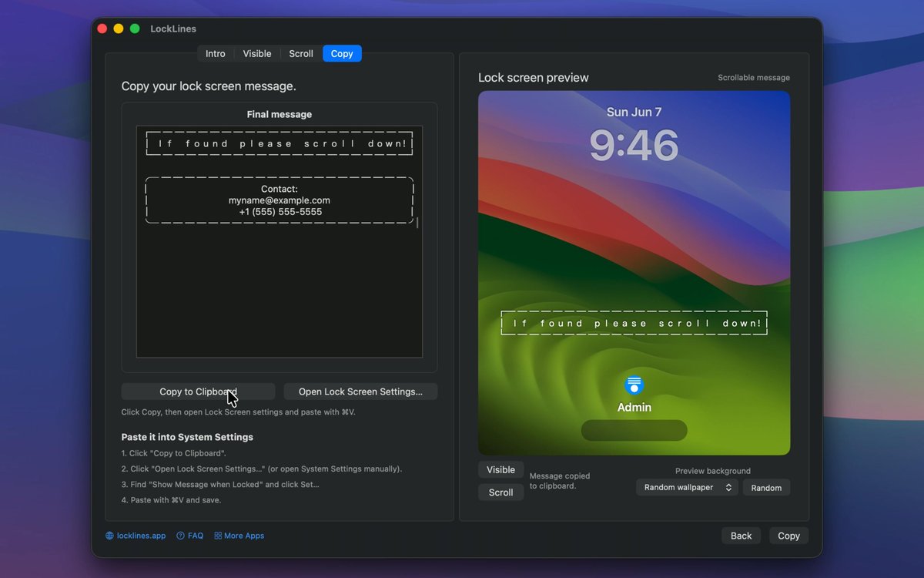The width and height of the screenshot is (924, 578).
Task: Click the green zoom window button
Action: tap(135, 29)
